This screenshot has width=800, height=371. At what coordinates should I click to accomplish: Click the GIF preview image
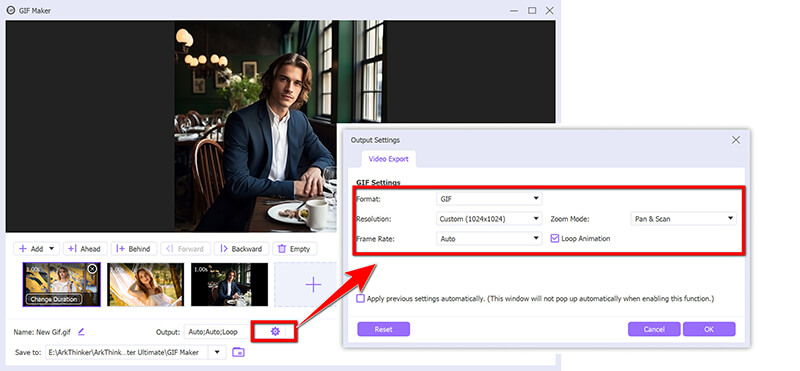coord(280,126)
